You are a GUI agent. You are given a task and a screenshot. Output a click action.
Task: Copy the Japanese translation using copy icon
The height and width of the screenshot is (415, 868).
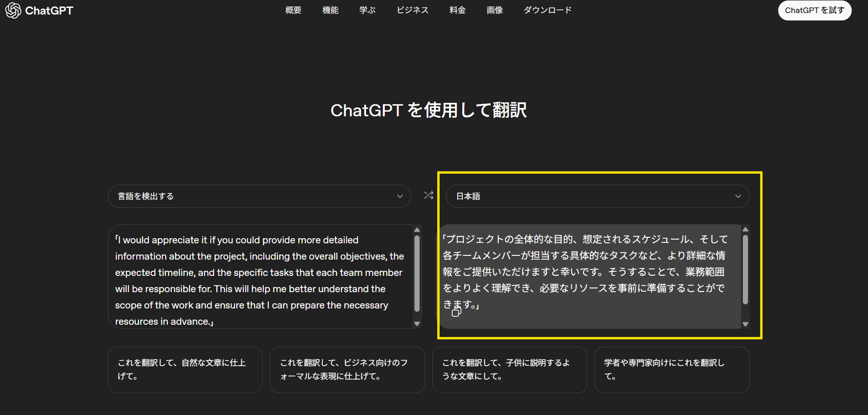(456, 312)
